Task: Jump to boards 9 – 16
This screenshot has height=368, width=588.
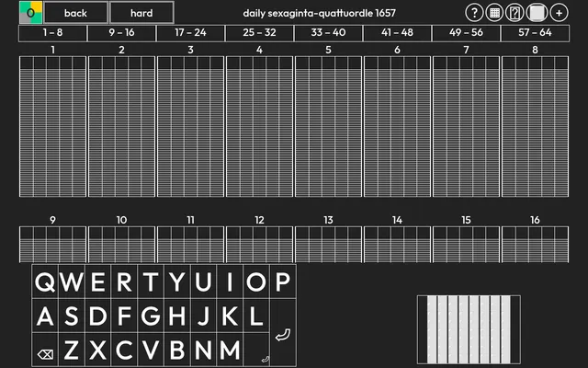Action: [121, 33]
